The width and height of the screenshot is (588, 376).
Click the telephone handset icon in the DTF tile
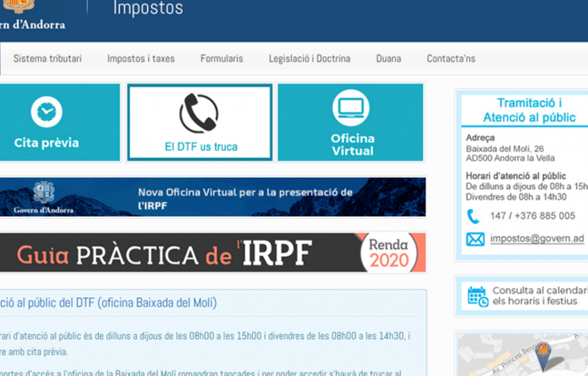tap(199, 113)
